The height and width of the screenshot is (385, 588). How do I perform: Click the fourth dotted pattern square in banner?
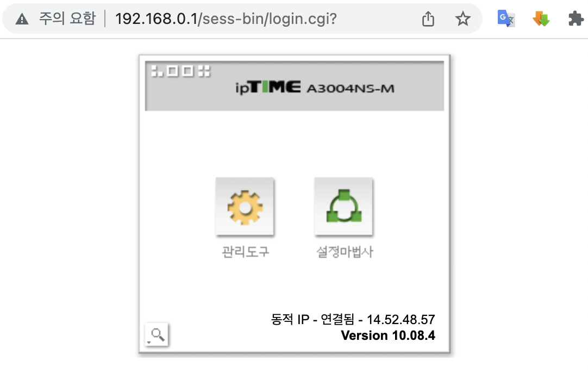tap(204, 71)
